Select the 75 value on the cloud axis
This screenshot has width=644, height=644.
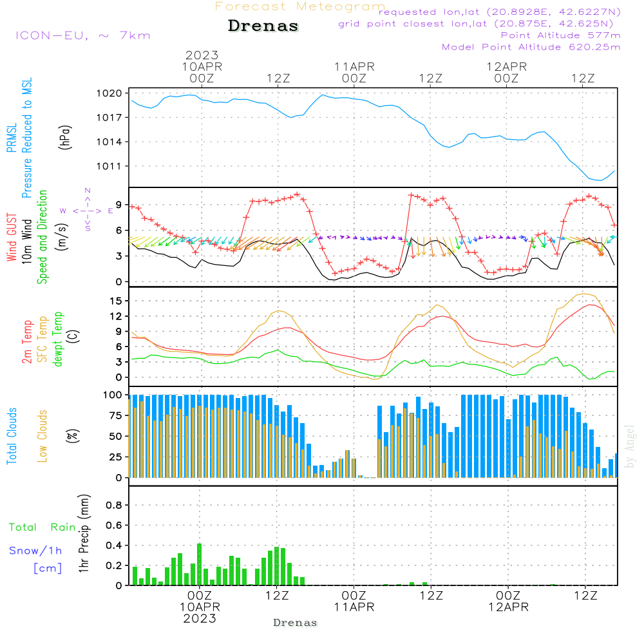click(x=116, y=415)
